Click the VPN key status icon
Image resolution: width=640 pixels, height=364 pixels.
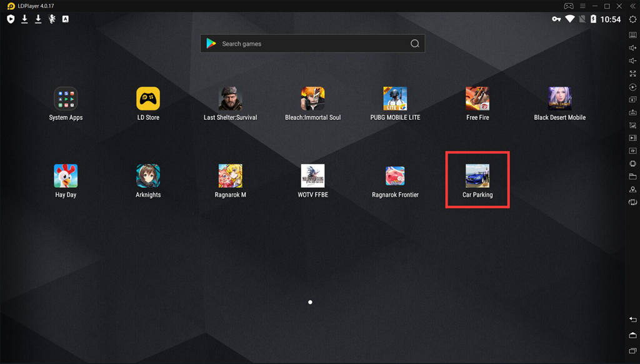tap(556, 19)
